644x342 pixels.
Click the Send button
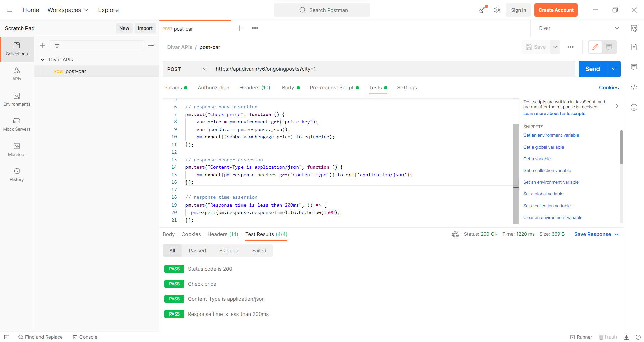593,69
